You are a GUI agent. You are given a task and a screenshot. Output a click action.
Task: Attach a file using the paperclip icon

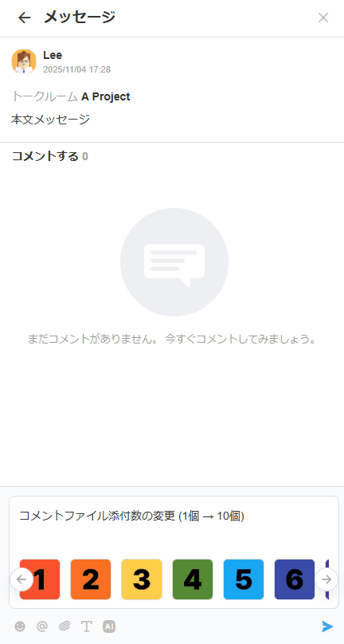coord(64,626)
